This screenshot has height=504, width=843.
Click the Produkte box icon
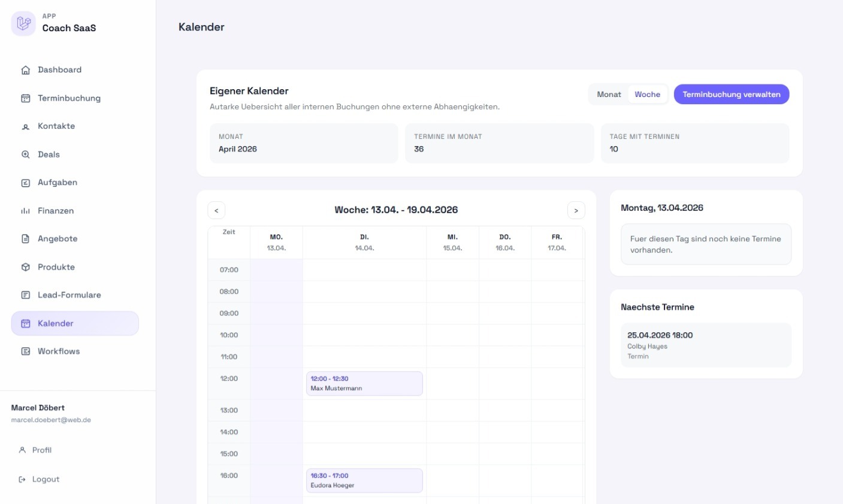26,267
